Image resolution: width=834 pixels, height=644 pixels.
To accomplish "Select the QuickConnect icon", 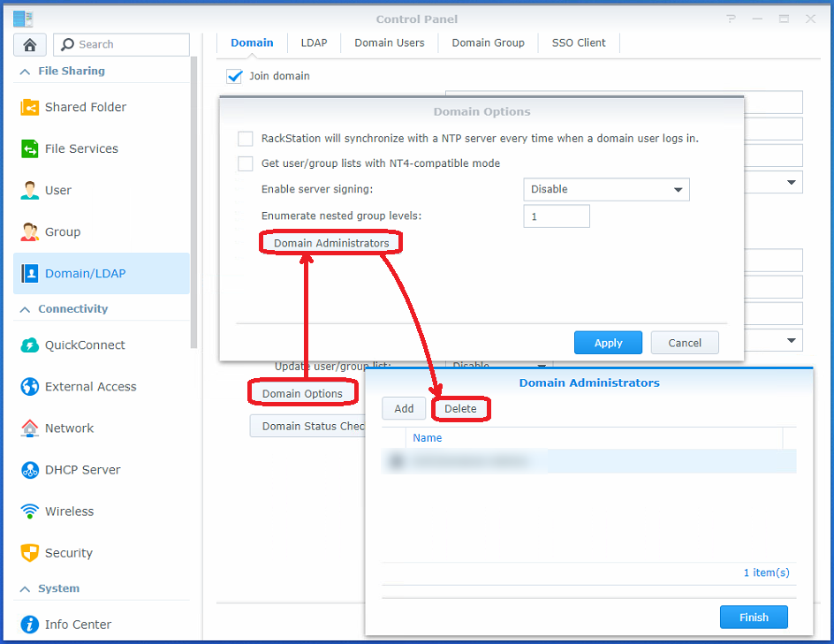I will click(x=30, y=345).
